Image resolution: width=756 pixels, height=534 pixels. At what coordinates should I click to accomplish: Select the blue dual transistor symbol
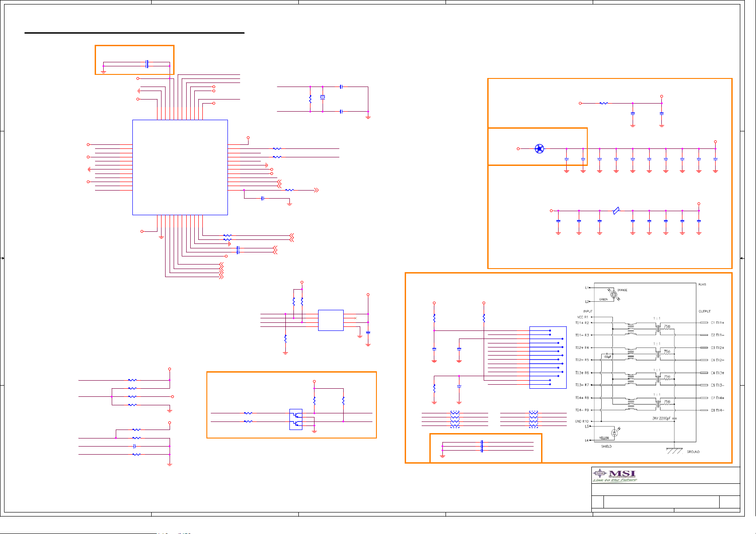tap(296, 420)
